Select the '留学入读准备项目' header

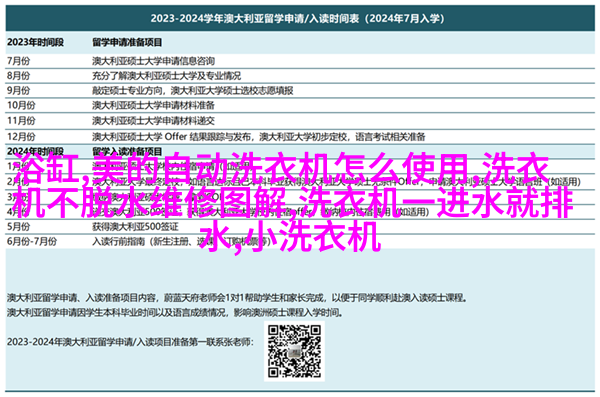127,151
